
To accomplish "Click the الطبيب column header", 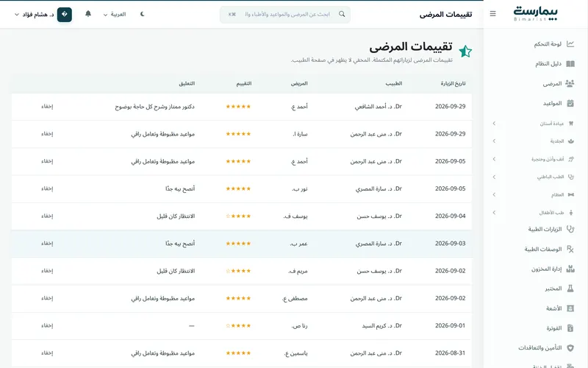I will pyautogui.click(x=394, y=83).
